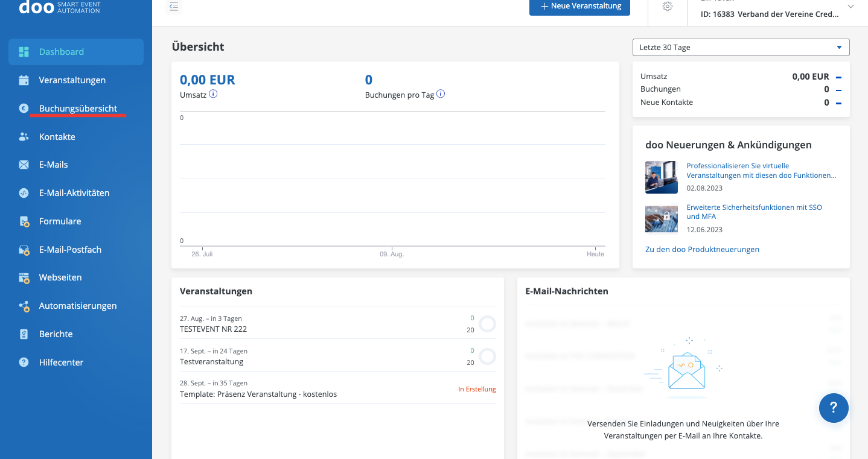Click the Dashboard grid icon in sidebar

(x=24, y=52)
